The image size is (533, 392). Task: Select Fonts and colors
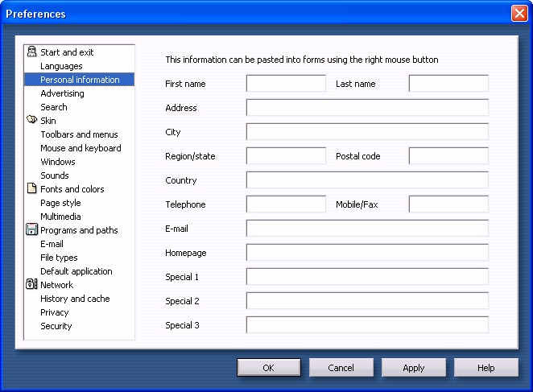(72, 189)
